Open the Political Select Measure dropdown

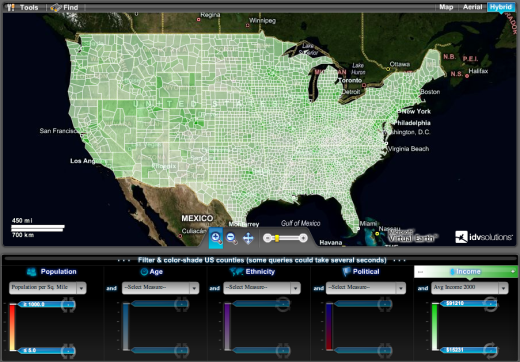point(366,288)
